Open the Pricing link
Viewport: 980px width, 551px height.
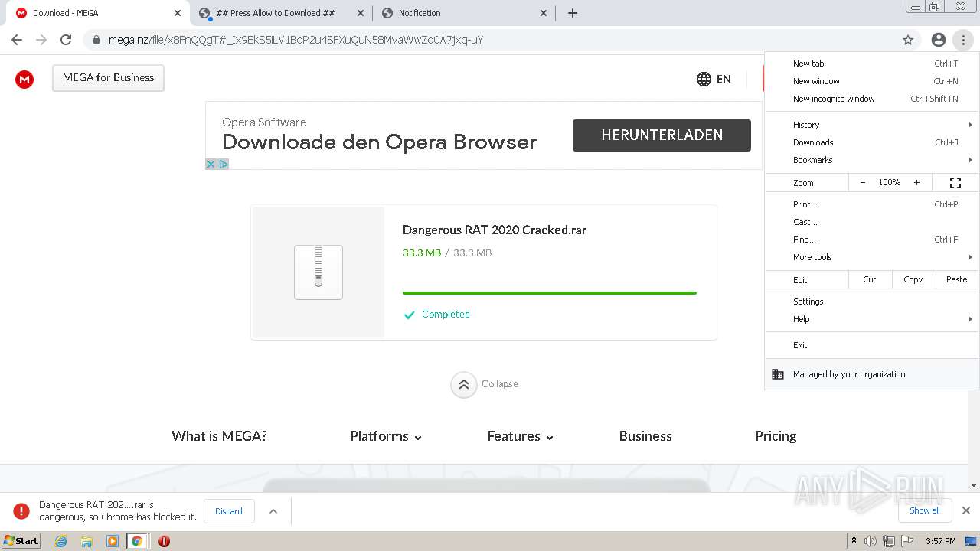[776, 436]
